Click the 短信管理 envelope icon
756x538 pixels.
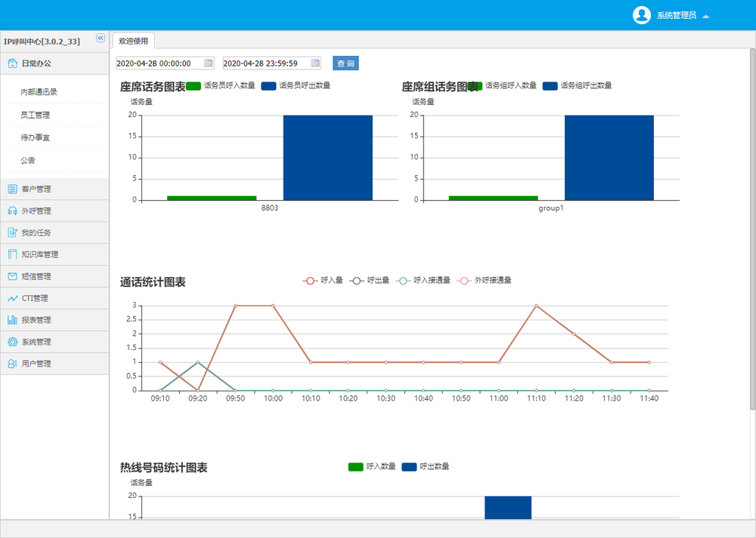click(x=12, y=277)
